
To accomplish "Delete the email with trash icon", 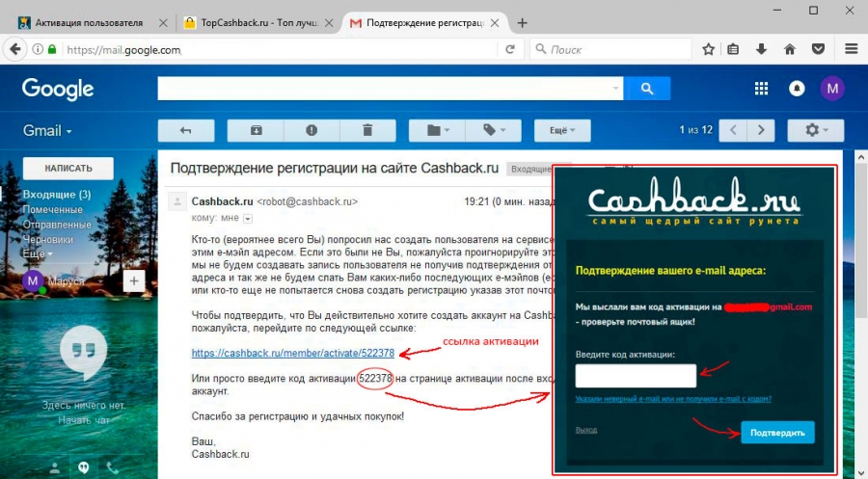I will pos(367,130).
